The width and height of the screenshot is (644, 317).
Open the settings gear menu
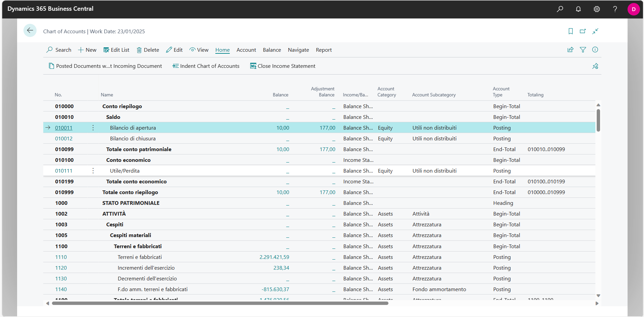pyautogui.click(x=597, y=9)
